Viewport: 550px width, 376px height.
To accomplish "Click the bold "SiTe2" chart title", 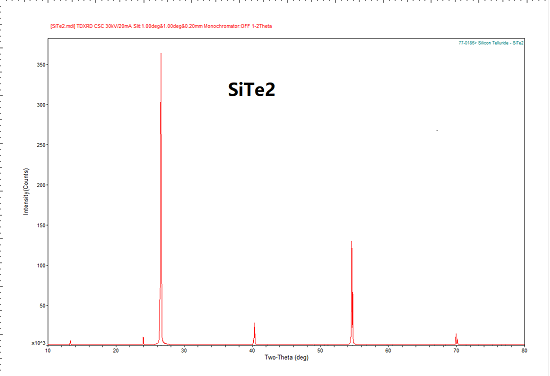I will click(x=251, y=90).
